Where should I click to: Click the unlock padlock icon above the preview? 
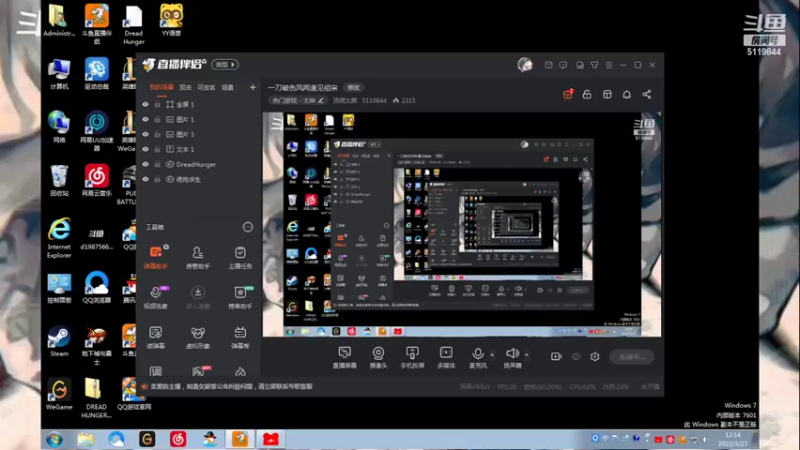point(587,94)
